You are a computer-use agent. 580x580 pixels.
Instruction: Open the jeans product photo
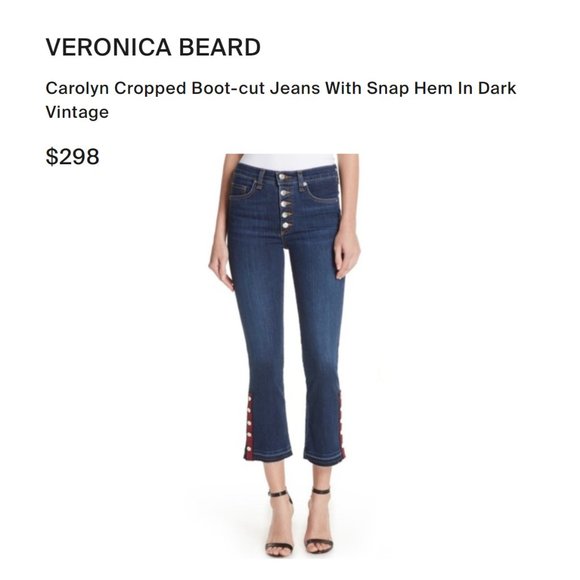coord(284,355)
